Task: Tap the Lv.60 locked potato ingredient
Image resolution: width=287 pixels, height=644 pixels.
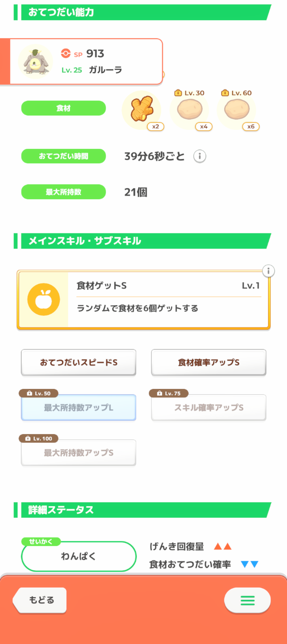Action: [x=237, y=109]
